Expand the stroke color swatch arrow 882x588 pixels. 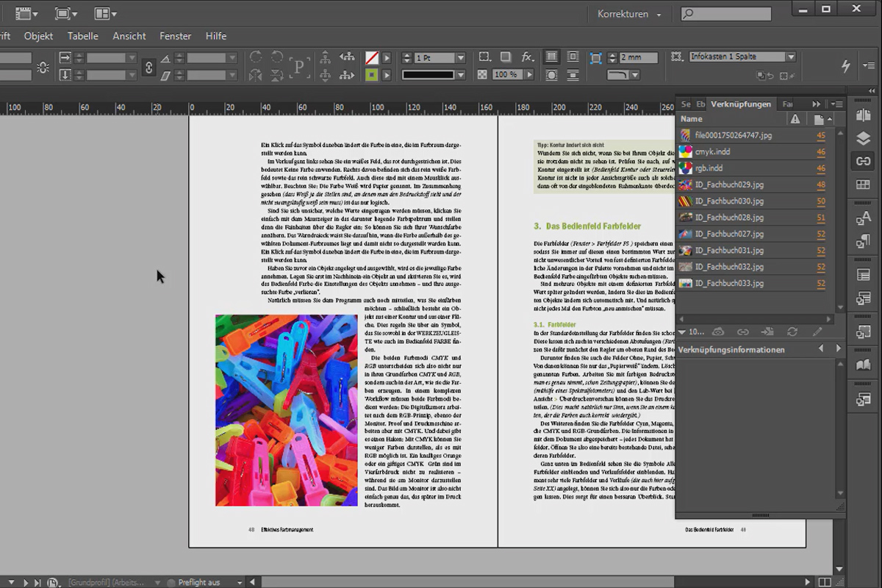(387, 75)
